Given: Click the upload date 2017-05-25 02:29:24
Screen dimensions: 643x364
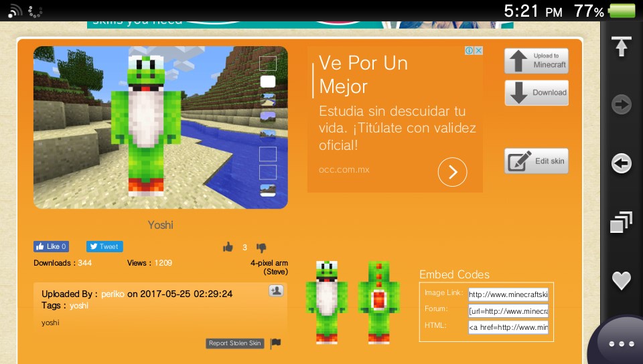Looking at the screenshot, I should click(x=186, y=294).
